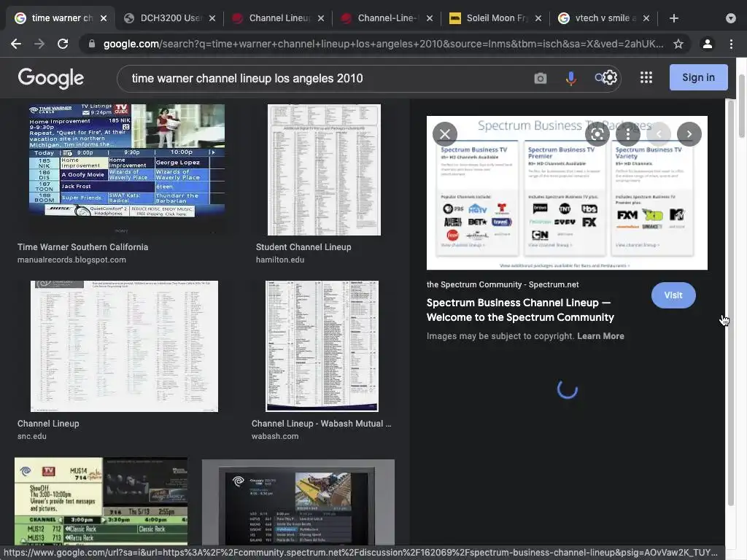Search inside image with the lens icon
The height and width of the screenshot is (560, 747).
click(597, 134)
